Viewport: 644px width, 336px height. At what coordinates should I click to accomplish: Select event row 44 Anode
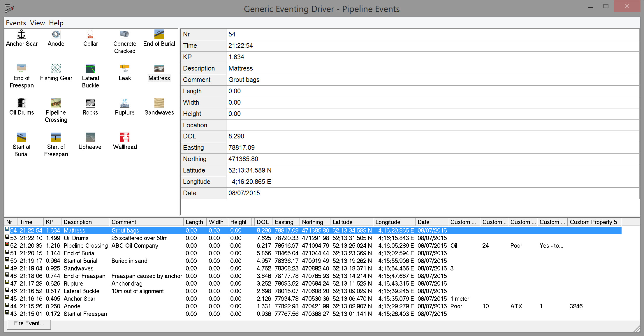click(x=72, y=306)
